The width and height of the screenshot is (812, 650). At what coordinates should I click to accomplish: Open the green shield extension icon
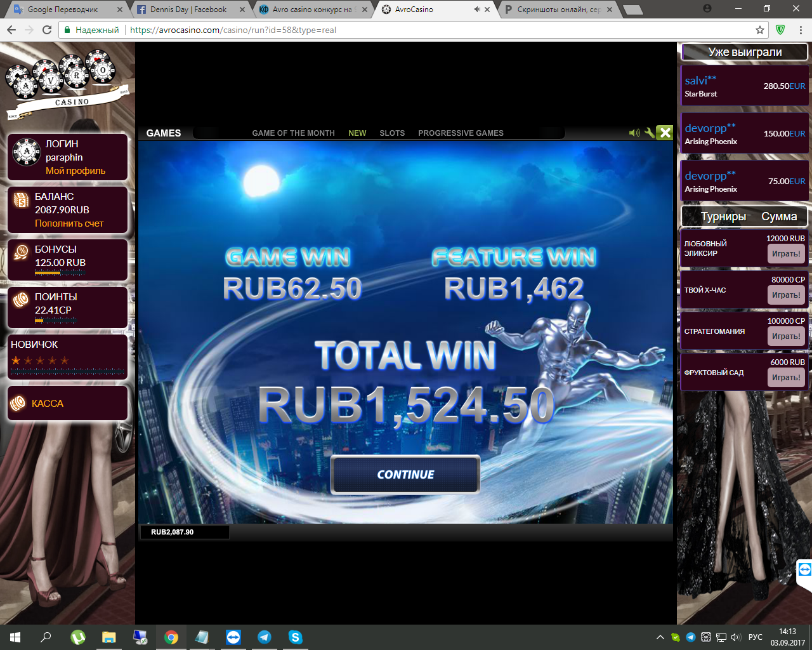781,30
